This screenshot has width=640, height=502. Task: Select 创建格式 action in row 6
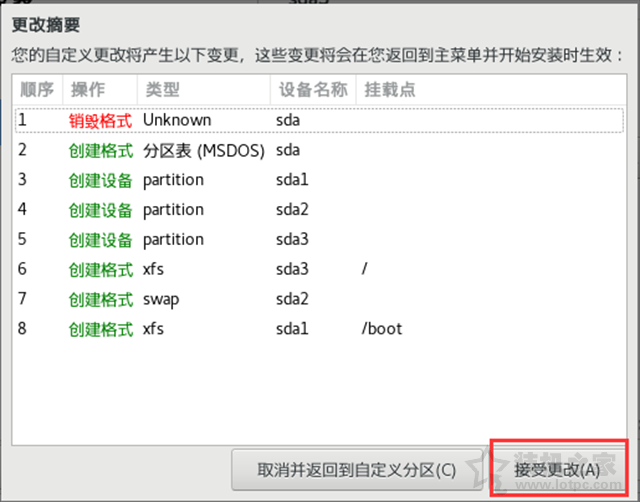(x=100, y=270)
